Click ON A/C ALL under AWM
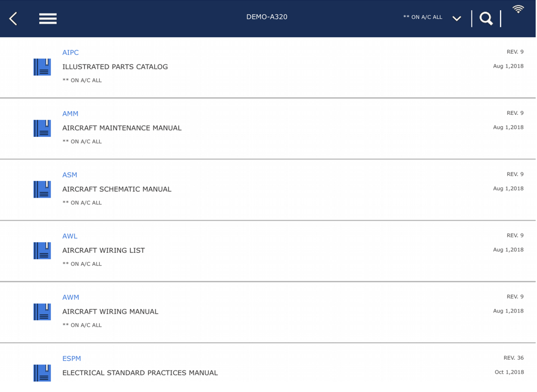The width and height of the screenshot is (537, 392). tap(82, 325)
